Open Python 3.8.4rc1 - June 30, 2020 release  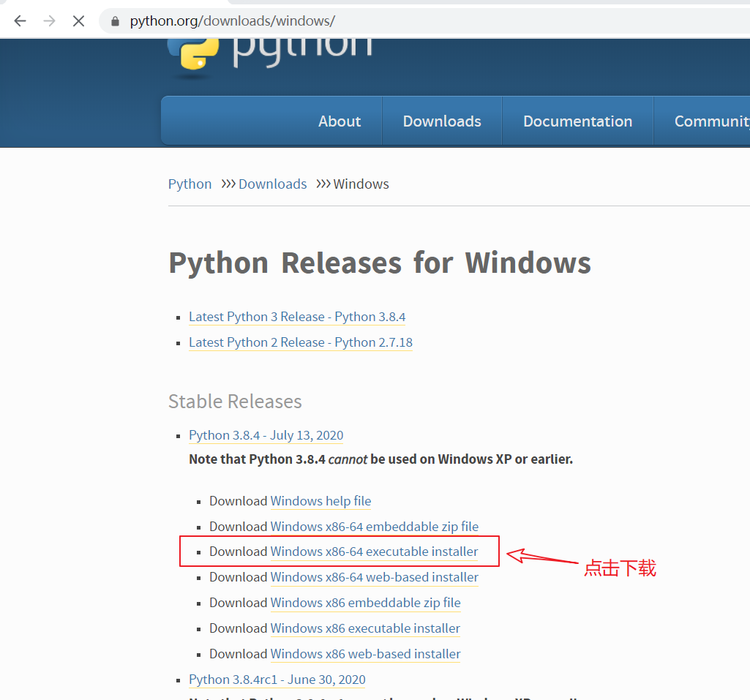pyautogui.click(x=277, y=680)
